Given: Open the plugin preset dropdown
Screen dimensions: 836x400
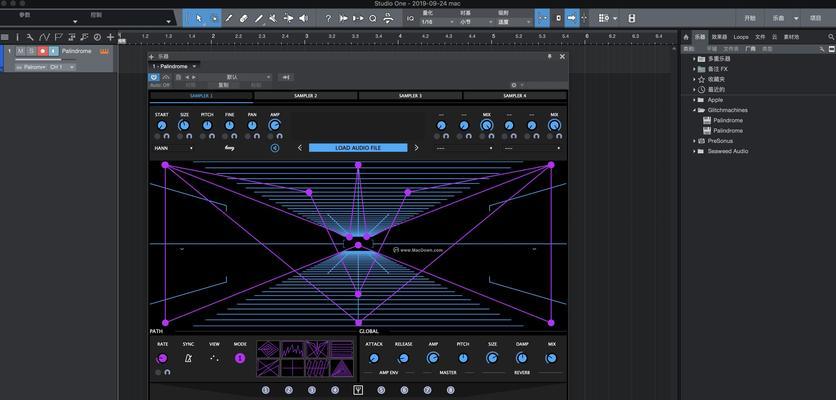Looking at the screenshot, I should coord(235,77).
